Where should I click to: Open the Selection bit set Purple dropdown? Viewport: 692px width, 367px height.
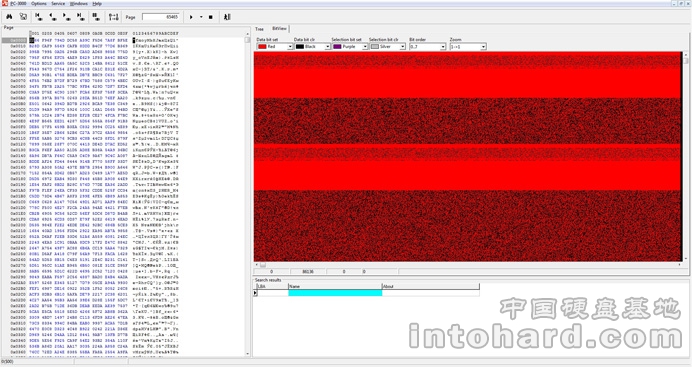click(x=350, y=46)
